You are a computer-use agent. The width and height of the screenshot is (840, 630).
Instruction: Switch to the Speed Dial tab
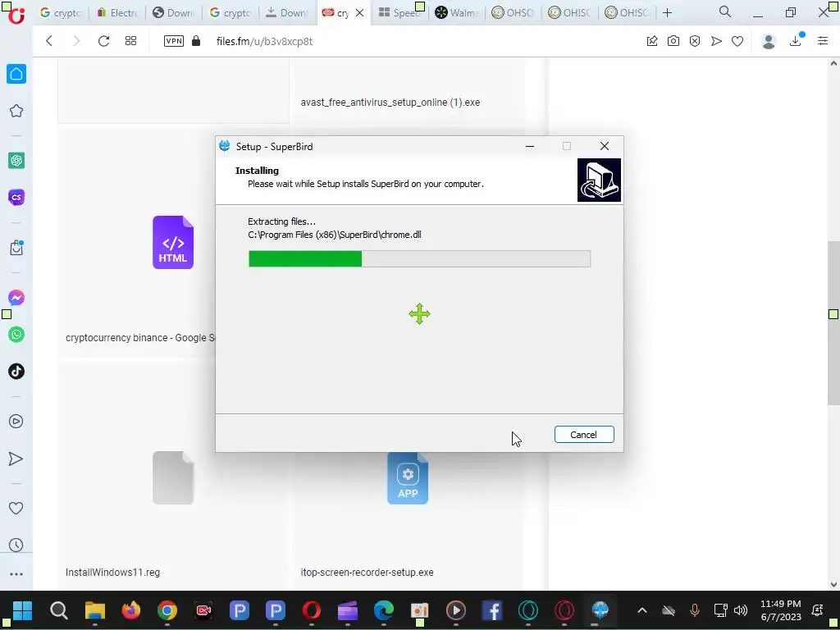pos(399,13)
